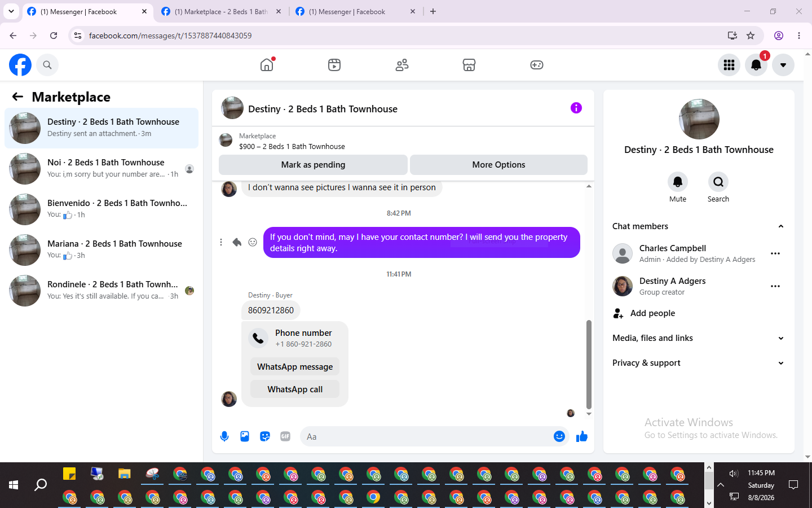Click the back arrow beside Marketplace

pos(17,97)
